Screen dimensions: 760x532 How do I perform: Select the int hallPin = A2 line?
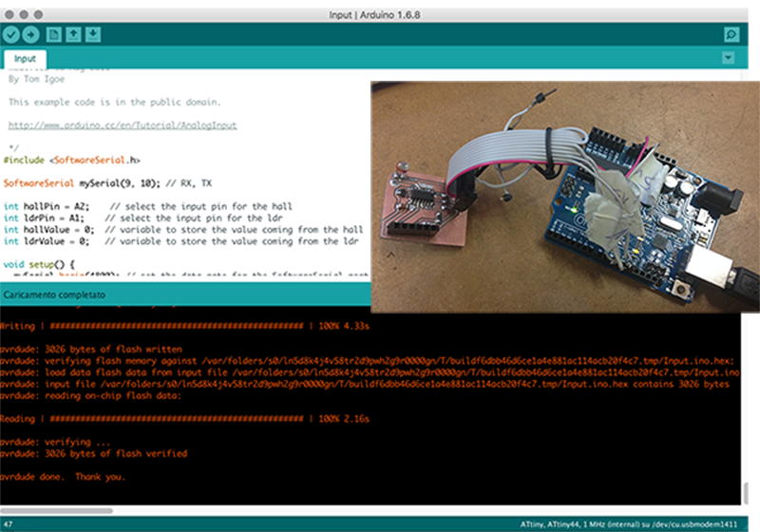pos(148,206)
